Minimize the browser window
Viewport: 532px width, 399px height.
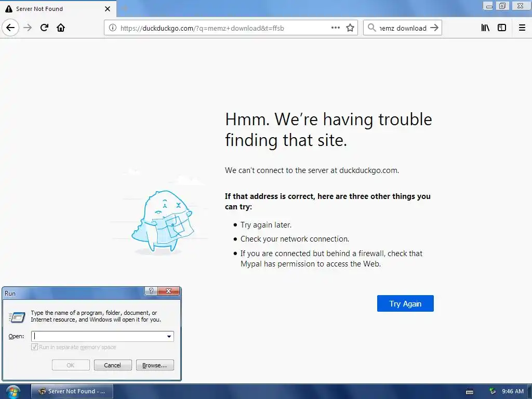488,6
